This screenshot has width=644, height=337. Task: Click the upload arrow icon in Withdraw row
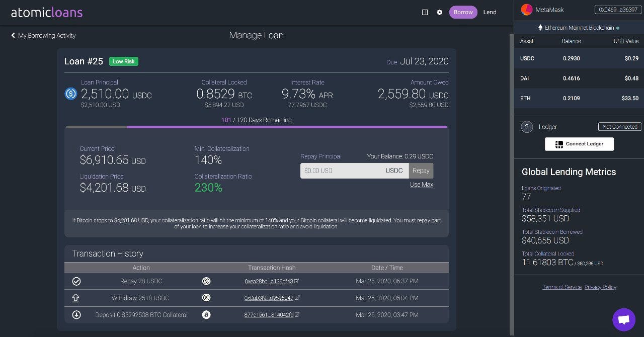tap(76, 298)
